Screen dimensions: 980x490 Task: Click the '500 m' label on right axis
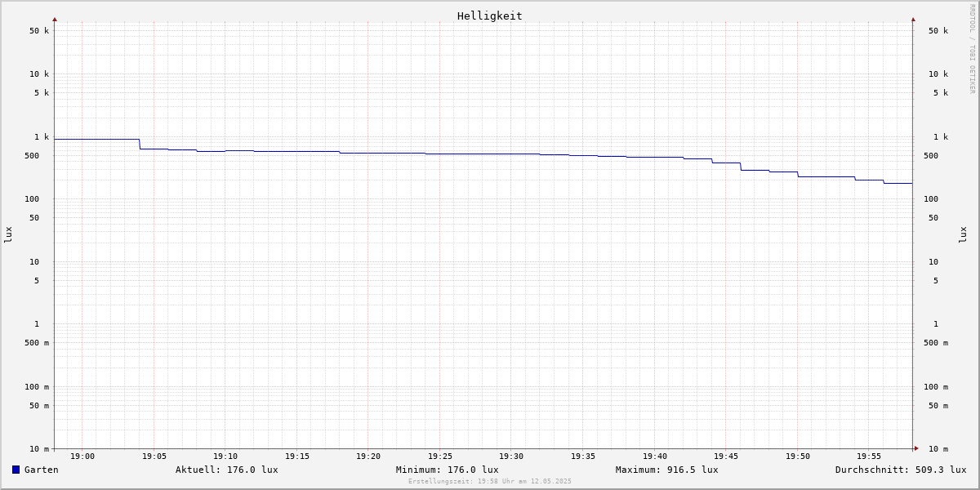[x=936, y=343]
